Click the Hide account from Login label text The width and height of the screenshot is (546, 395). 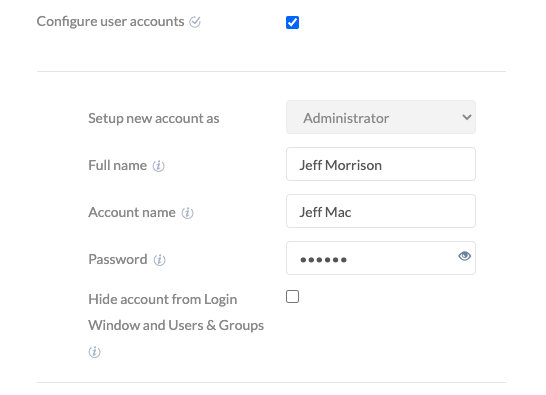point(176,312)
